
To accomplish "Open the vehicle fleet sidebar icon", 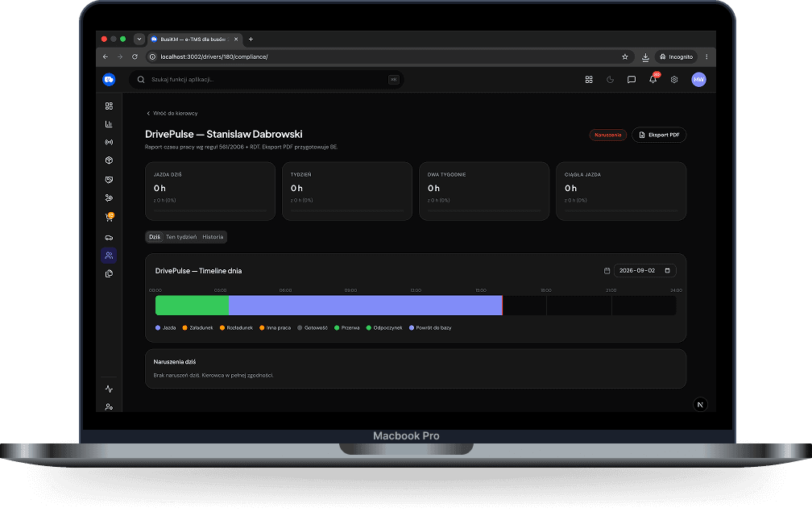I will tap(109, 238).
